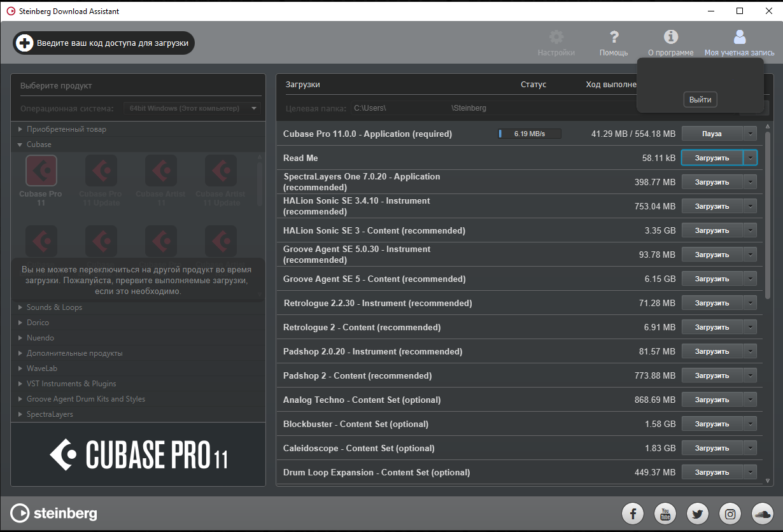Open Steinberg SoundCloud icon

click(762, 513)
